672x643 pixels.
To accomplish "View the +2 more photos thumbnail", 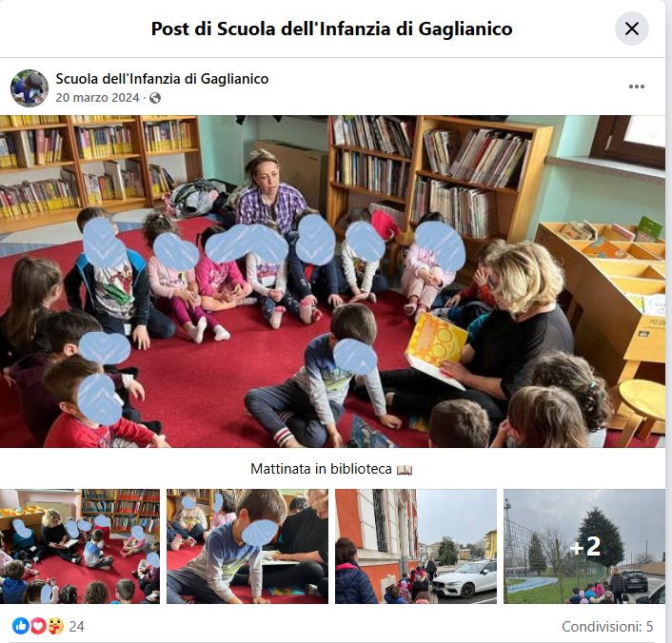I will pos(584,546).
